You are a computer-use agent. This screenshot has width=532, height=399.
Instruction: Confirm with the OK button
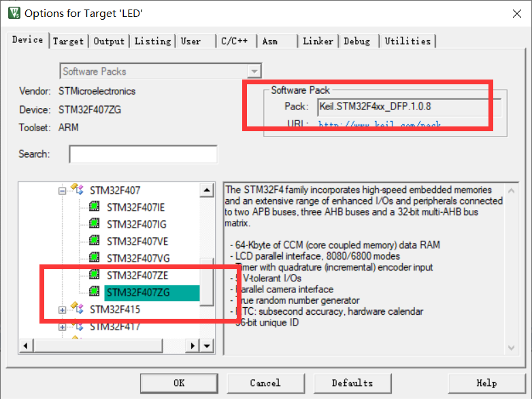pyautogui.click(x=179, y=383)
